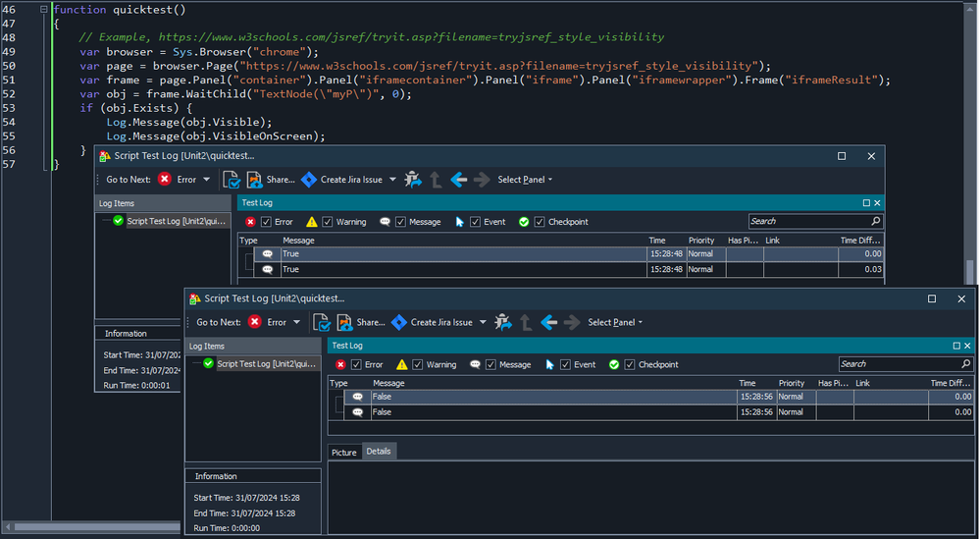Click the bug icon in the upper log window toolbar
The width and height of the screenshot is (980, 539).
[x=413, y=180]
